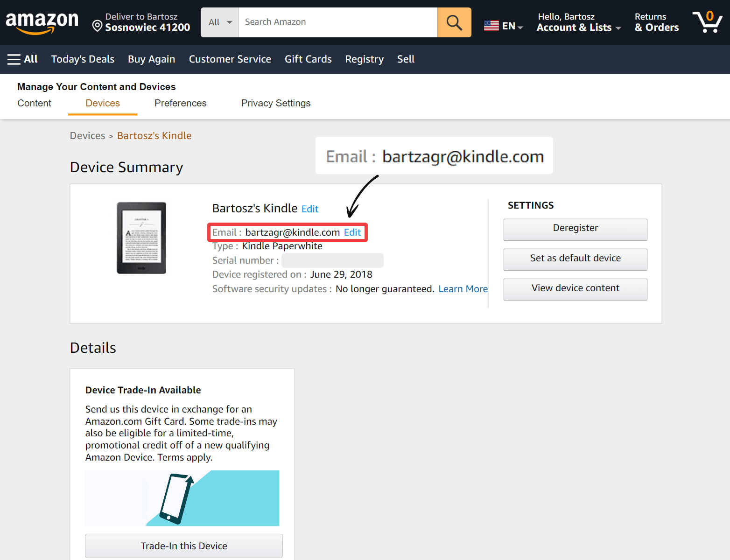Click the Kindle Paperwhite device image
The image size is (730, 560).
coord(141,238)
